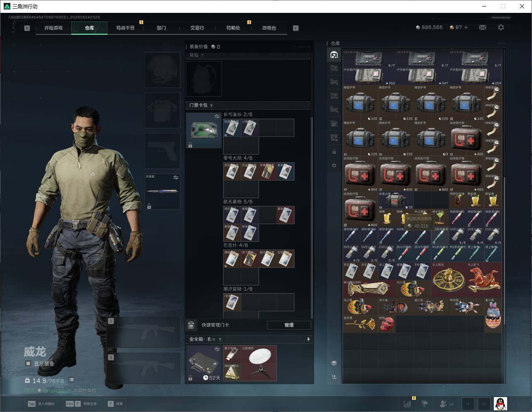Click the empty body armor slot
This screenshot has height=412, width=532.
point(163,110)
